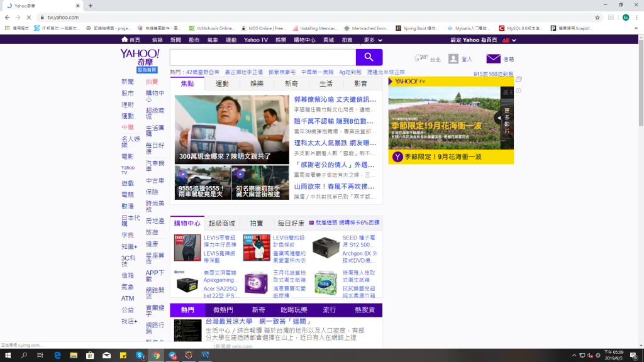
Task: Expand 更多影片 arrow on the Yahoo TV panel
Action: (499, 118)
